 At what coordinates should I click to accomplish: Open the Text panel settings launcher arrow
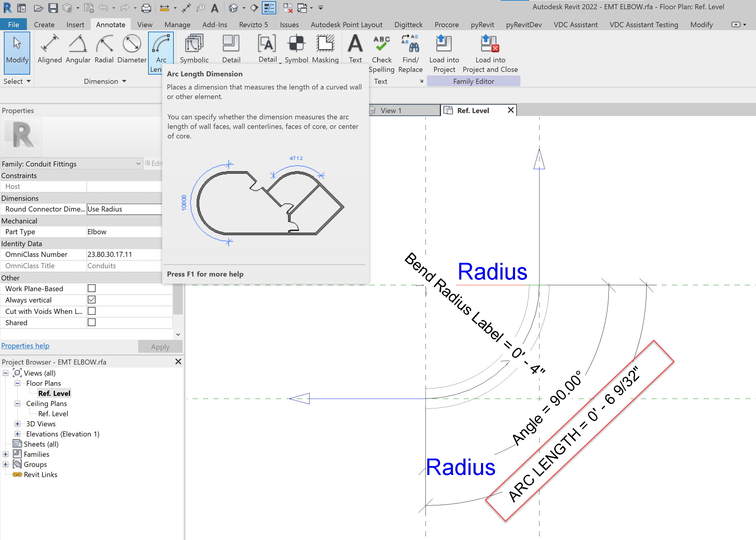(422, 81)
